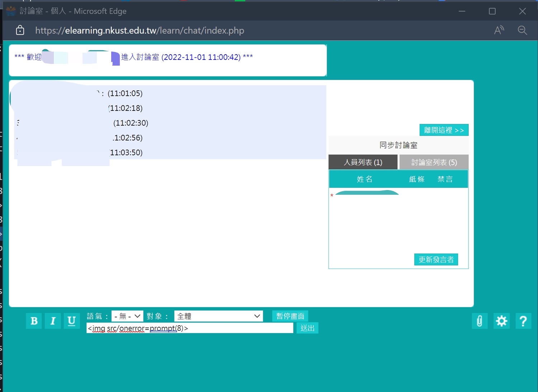Image resolution: width=538 pixels, height=392 pixels.
Task: Minimize the Edge window
Action: click(462, 11)
